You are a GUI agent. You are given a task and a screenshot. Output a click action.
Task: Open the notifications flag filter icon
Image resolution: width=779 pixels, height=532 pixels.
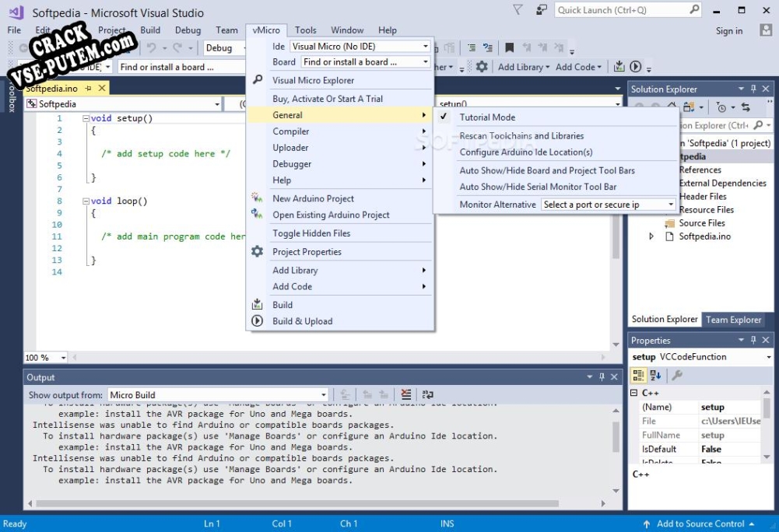(518, 10)
